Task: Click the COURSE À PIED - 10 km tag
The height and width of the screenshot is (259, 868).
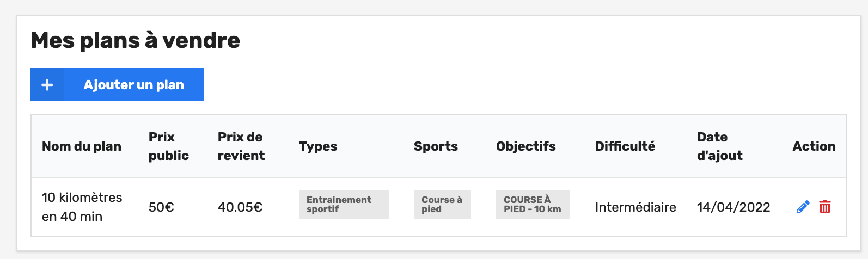Action: [533, 205]
